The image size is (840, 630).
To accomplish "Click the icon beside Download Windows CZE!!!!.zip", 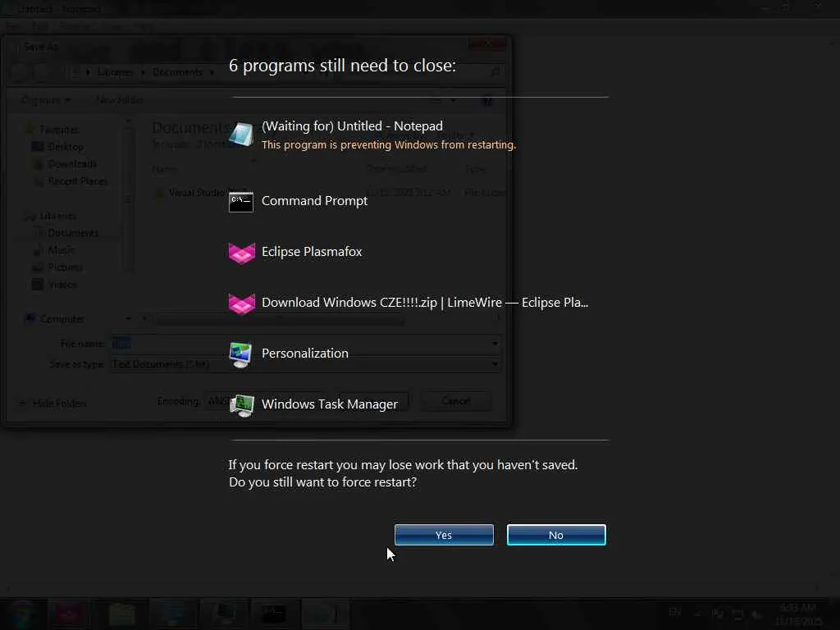I will point(242,304).
